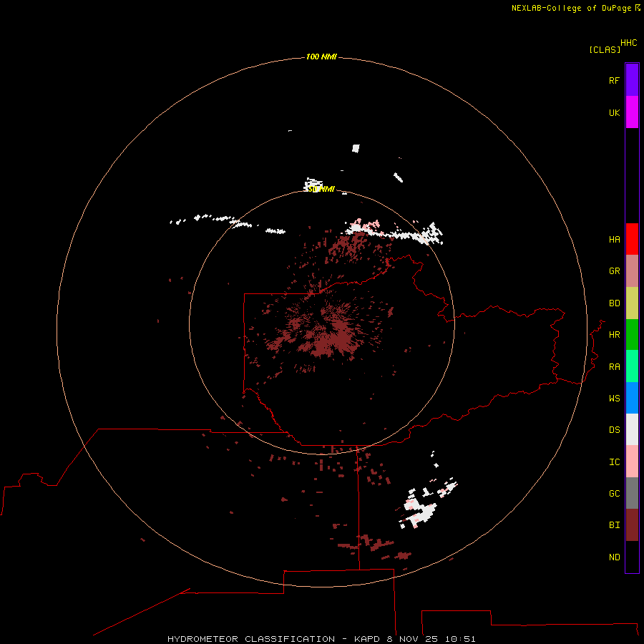This screenshot has width=644, height=644.
Task: Click the ND legend label
Action: 614,557
